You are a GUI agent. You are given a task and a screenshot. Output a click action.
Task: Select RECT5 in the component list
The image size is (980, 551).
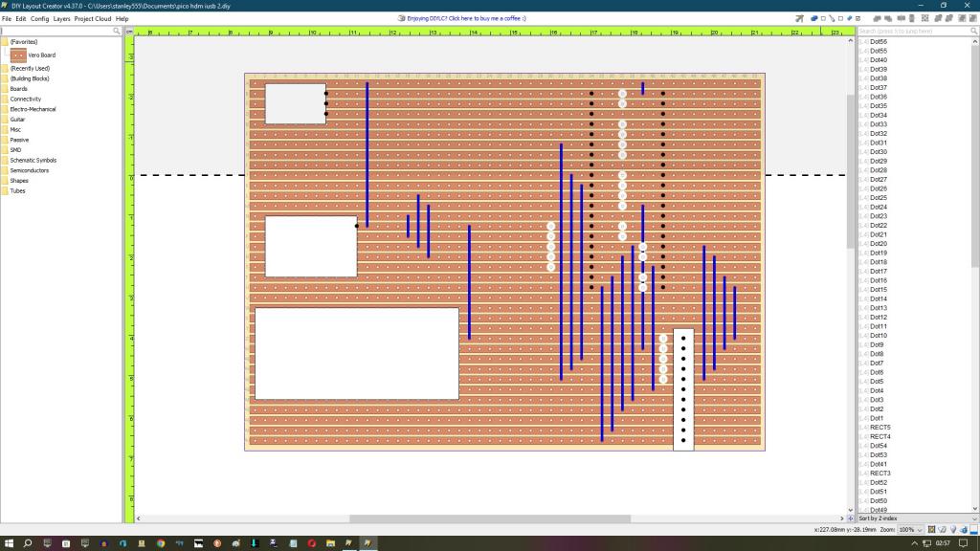[x=880, y=428]
